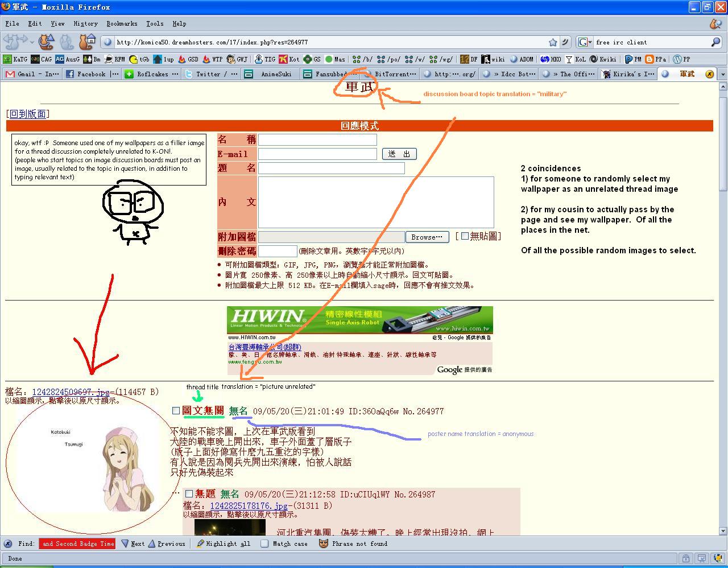728x568 pixels.
Task: Open the search engine dropdown
Action: [x=585, y=42]
